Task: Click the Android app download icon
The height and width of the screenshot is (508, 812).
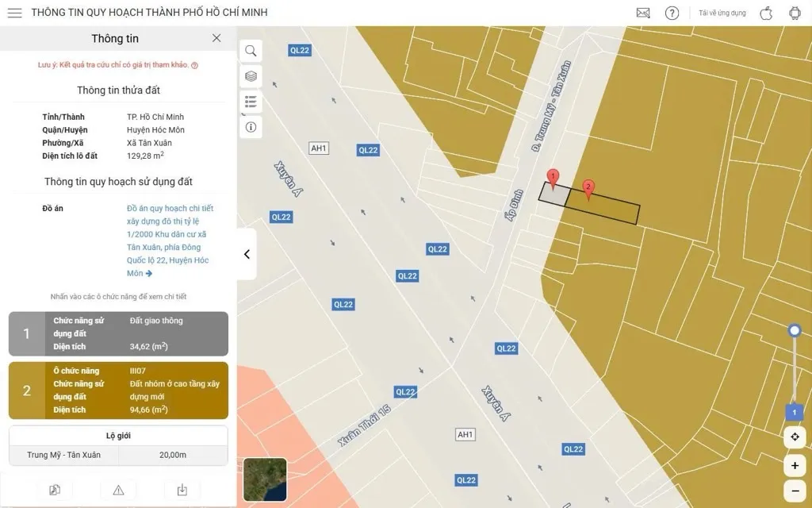Action: [x=795, y=13]
